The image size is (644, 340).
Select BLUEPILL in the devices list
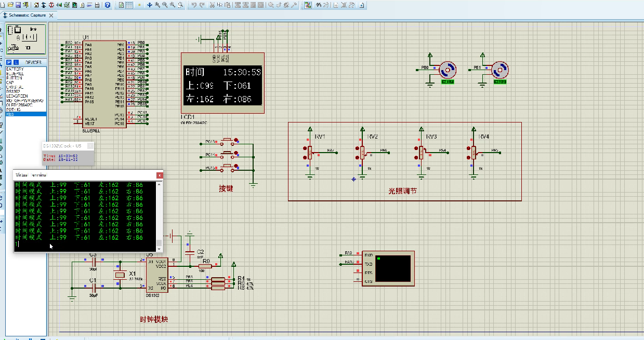pyautogui.click(x=15, y=74)
